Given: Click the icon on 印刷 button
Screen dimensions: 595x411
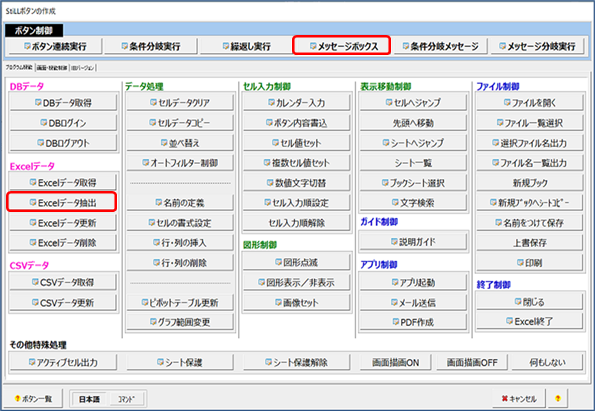Looking at the screenshot, I should [520, 262].
